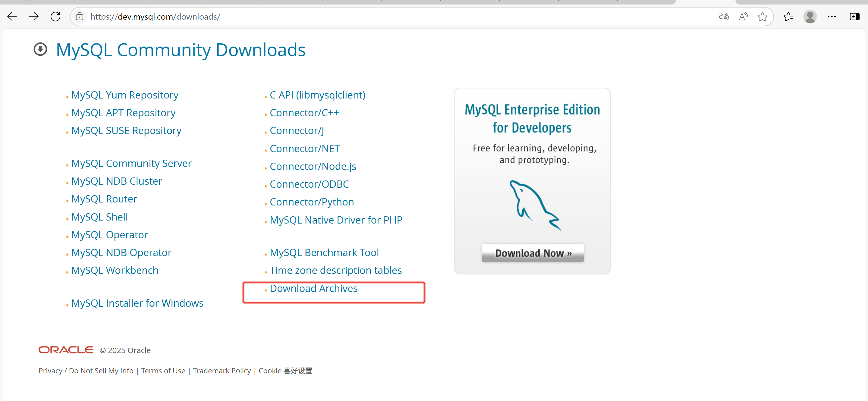The image size is (868, 401).
Task: Reload the current page
Action: click(x=55, y=17)
